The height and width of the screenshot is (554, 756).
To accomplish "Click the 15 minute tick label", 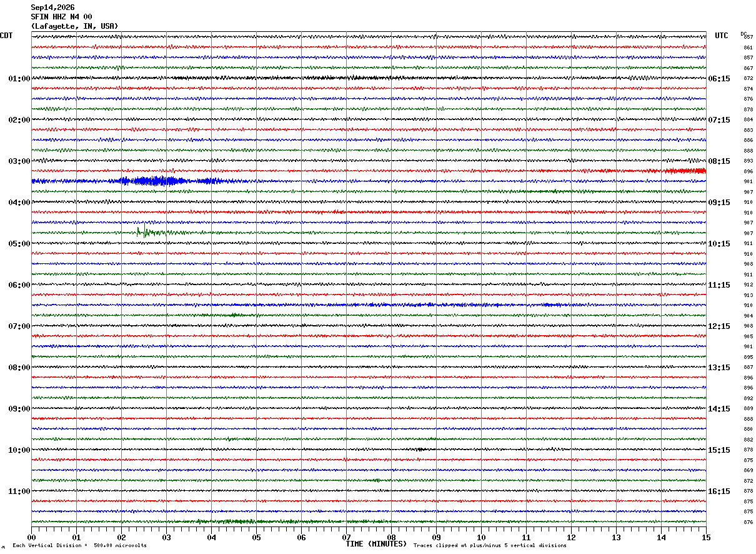I will click(706, 537).
